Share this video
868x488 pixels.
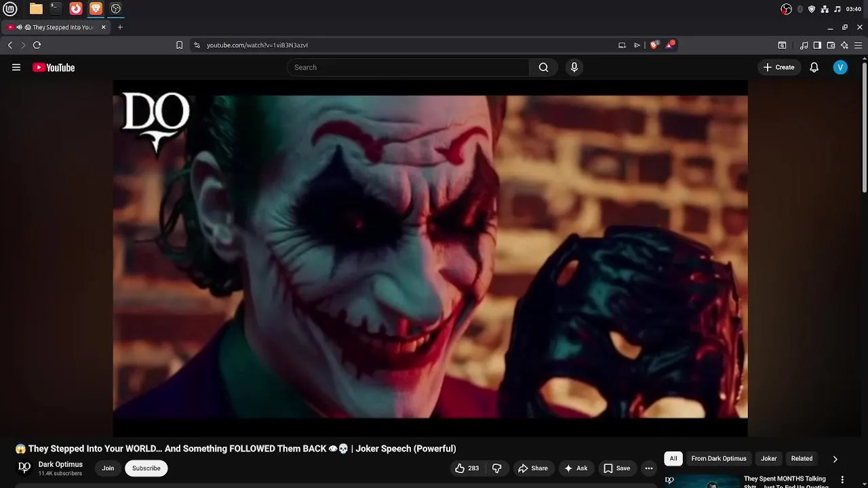(532, 468)
